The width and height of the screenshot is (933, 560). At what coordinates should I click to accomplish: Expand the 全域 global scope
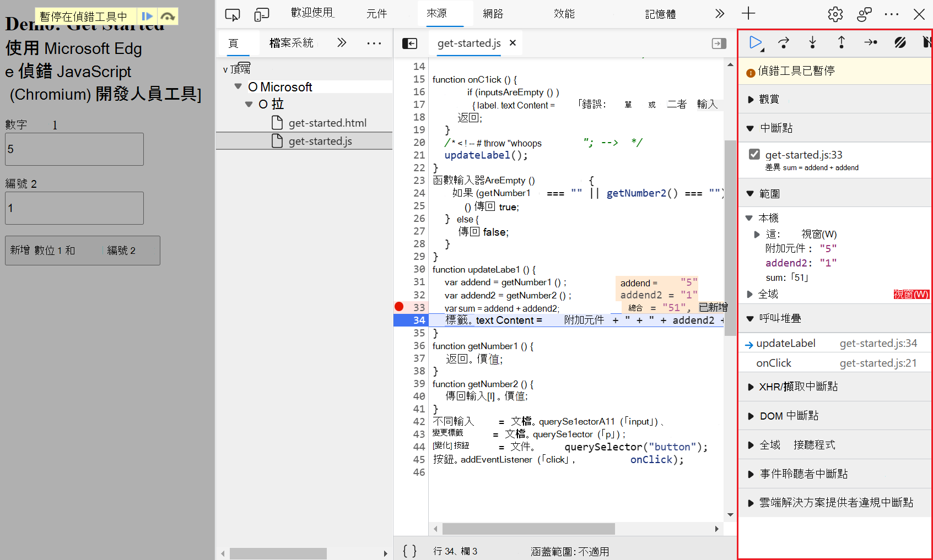(x=750, y=294)
